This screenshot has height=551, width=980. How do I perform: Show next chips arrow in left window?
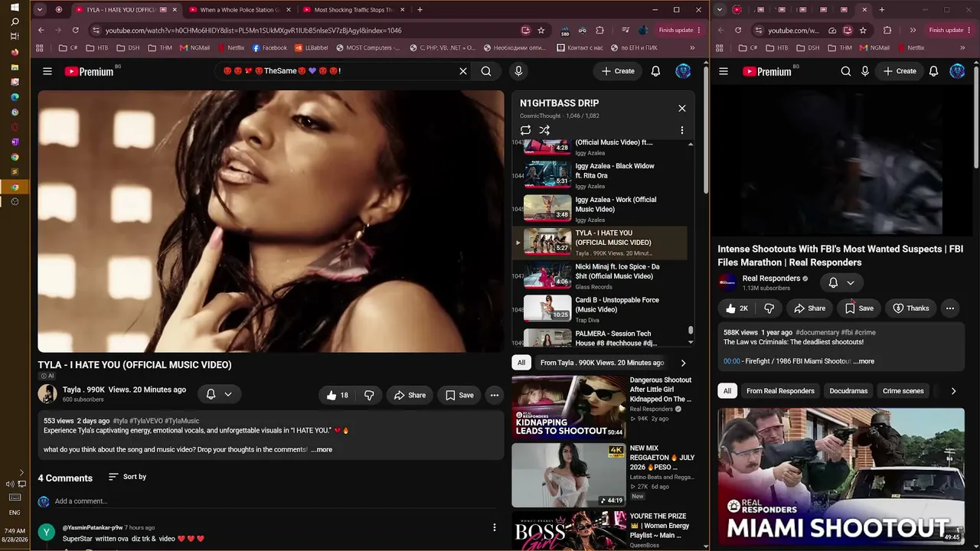[x=683, y=363]
